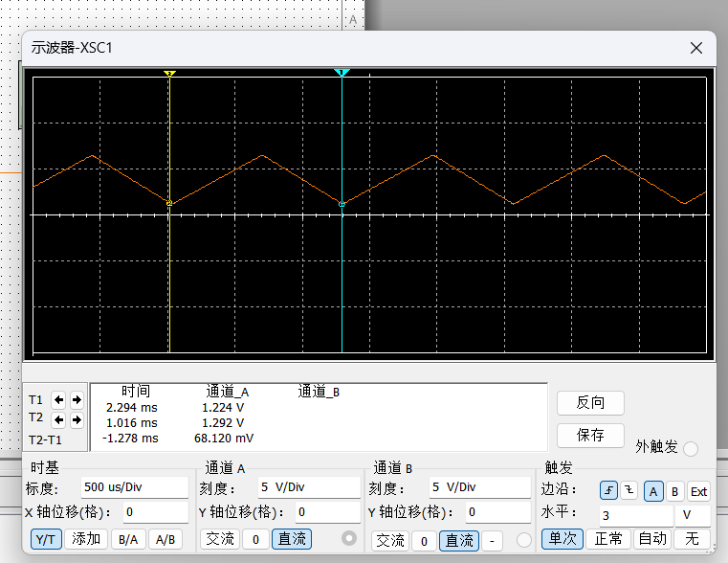The width and height of the screenshot is (728, 563).
Task: Select Y/T display mode
Action: point(46,539)
